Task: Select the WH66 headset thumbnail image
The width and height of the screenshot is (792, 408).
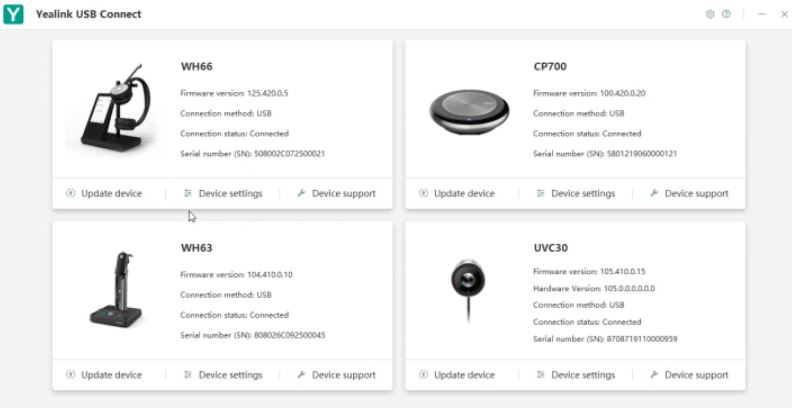Action: 115,108
